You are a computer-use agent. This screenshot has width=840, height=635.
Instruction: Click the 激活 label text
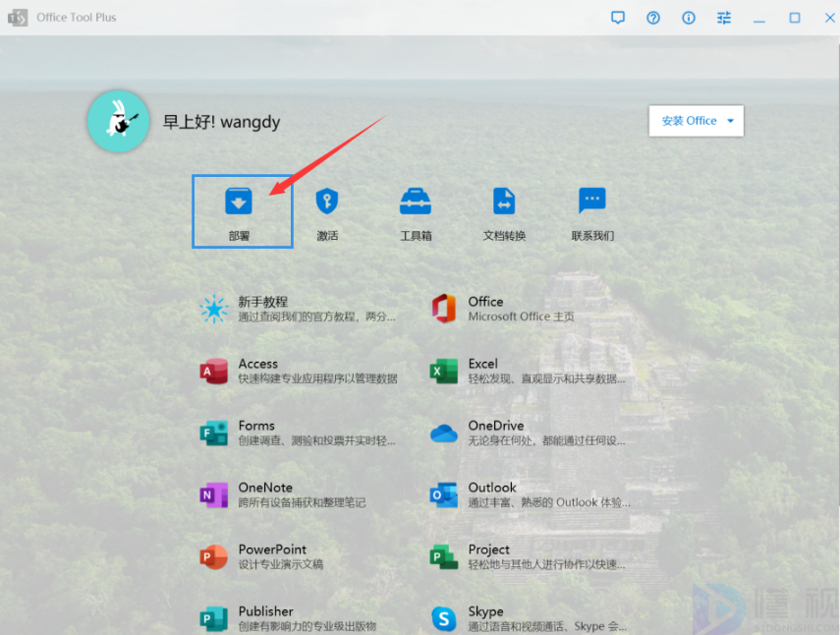pyautogui.click(x=327, y=236)
